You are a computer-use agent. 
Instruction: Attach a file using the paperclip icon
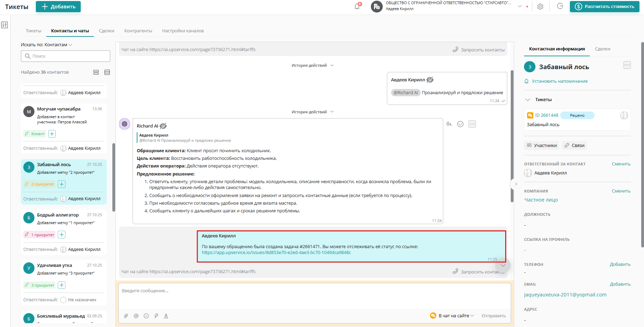pos(126,316)
